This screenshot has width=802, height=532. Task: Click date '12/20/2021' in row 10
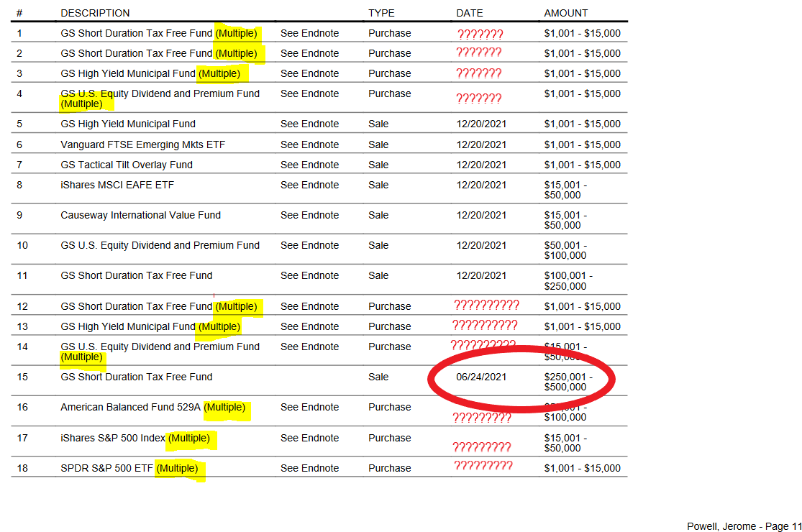481,245
